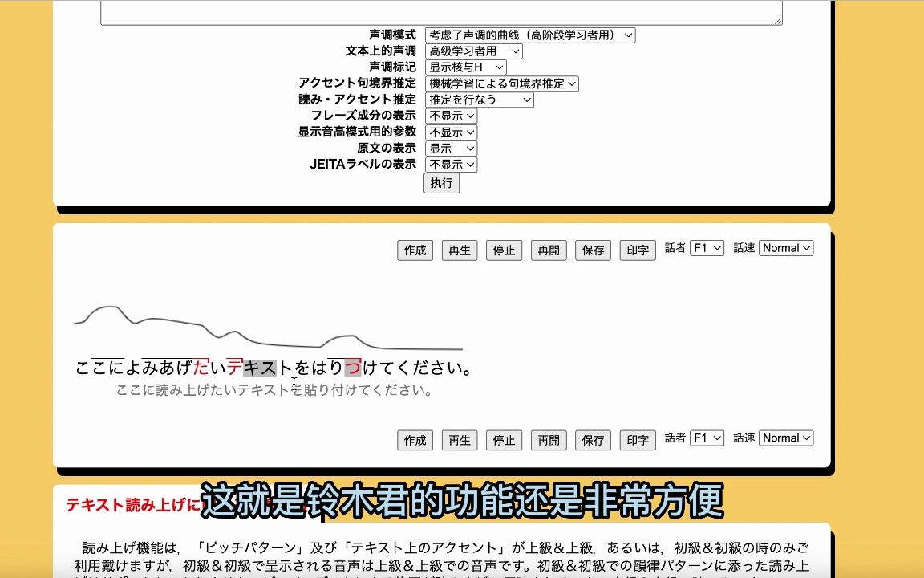
Task: Open the 文本上的声调 dropdown
Action: (472, 51)
